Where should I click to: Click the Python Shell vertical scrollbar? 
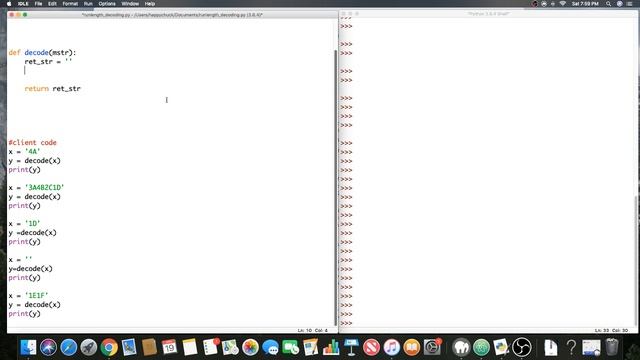coord(637,261)
